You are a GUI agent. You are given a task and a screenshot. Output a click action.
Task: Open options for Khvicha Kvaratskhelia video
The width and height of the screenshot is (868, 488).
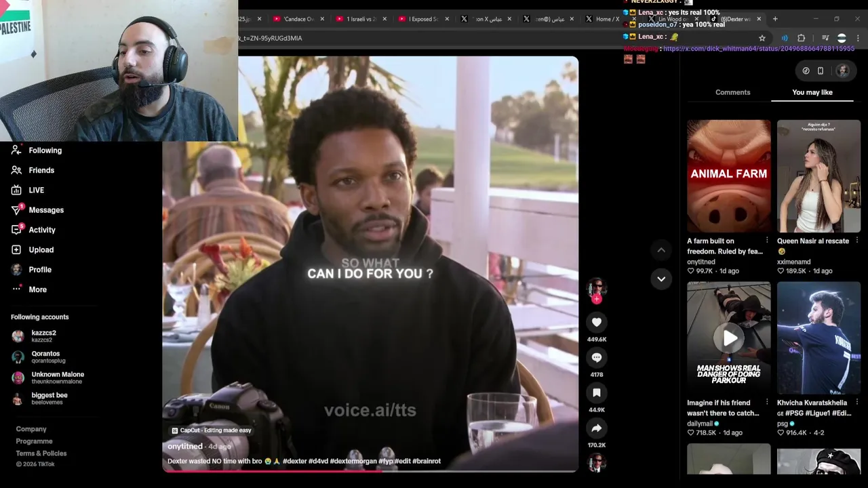point(856,403)
